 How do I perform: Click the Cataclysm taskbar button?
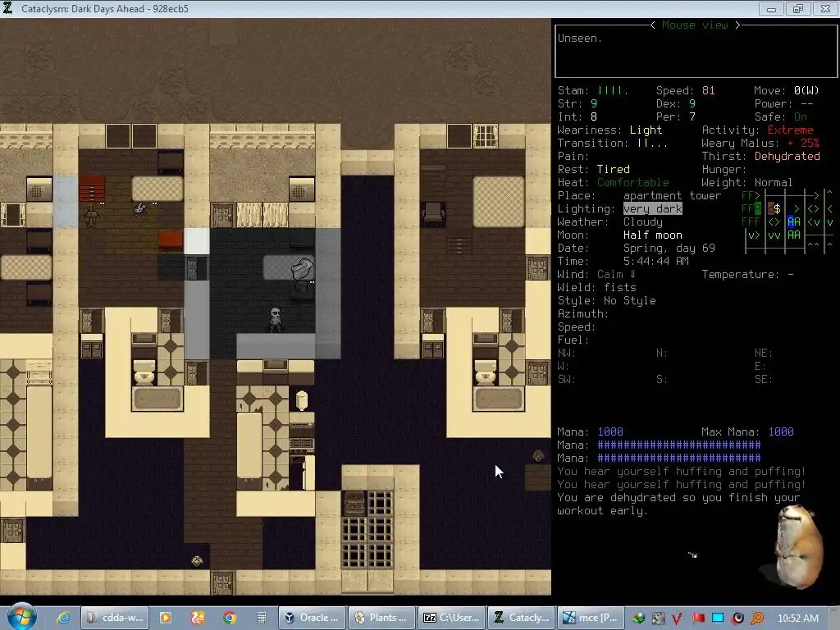point(521,618)
